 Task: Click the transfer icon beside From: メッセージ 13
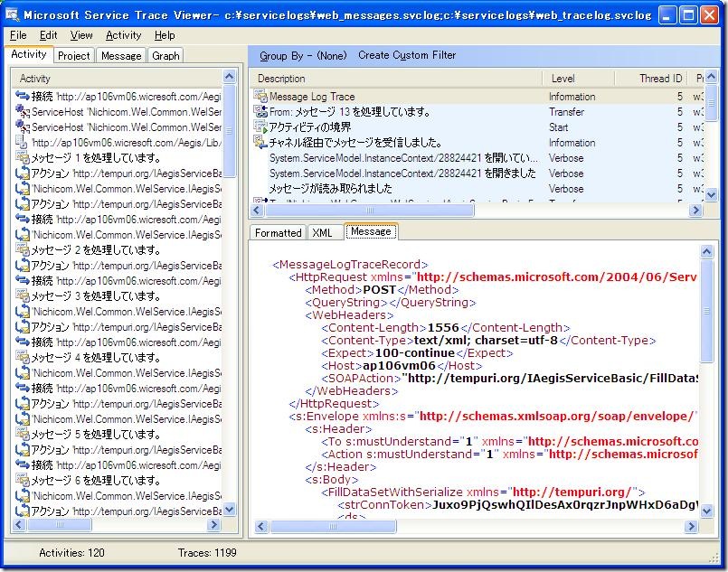[x=260, y=111]
